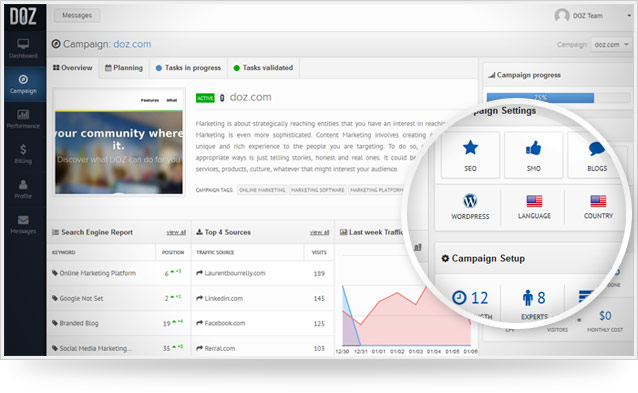The height and width of the screenshot is (393, 638).
Task: Click the LANGUAGE flag icon
Action: [534, 201]
